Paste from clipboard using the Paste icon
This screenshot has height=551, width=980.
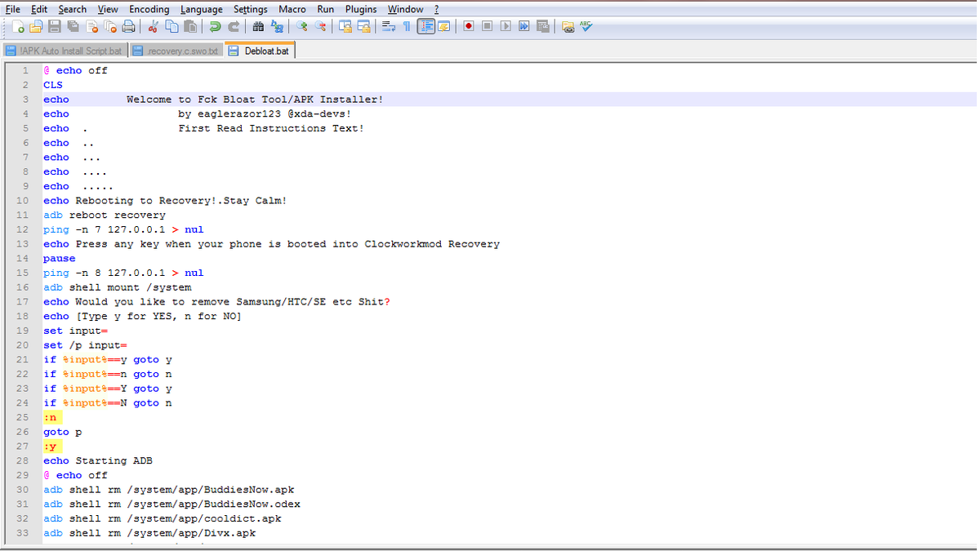click(x=189, y=26)
